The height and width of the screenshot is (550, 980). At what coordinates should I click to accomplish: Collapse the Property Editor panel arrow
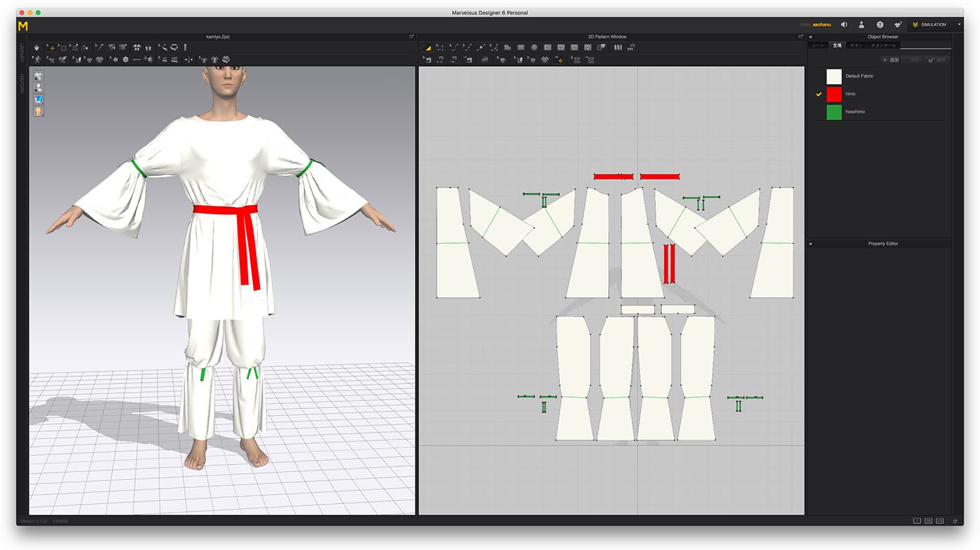click(811, 244)
